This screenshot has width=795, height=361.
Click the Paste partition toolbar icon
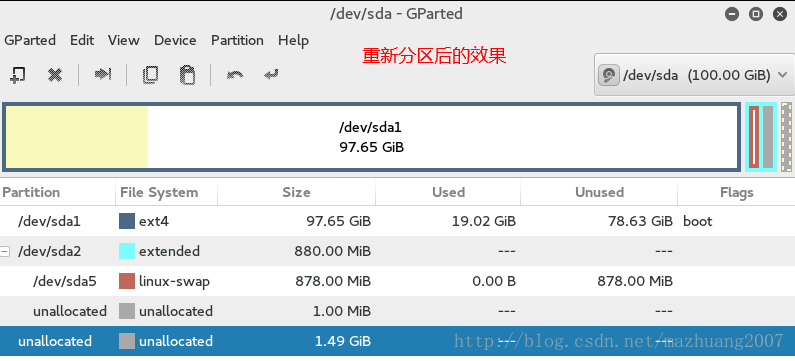pos(188,75)
